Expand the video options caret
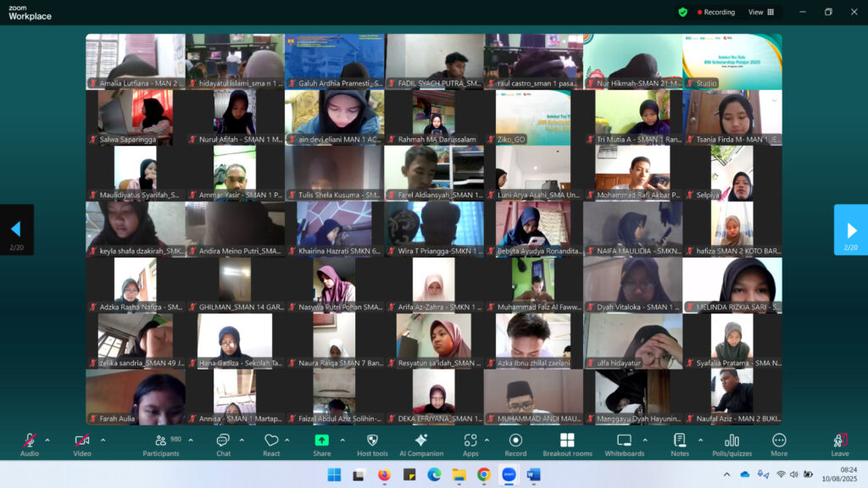 [103, 440]
